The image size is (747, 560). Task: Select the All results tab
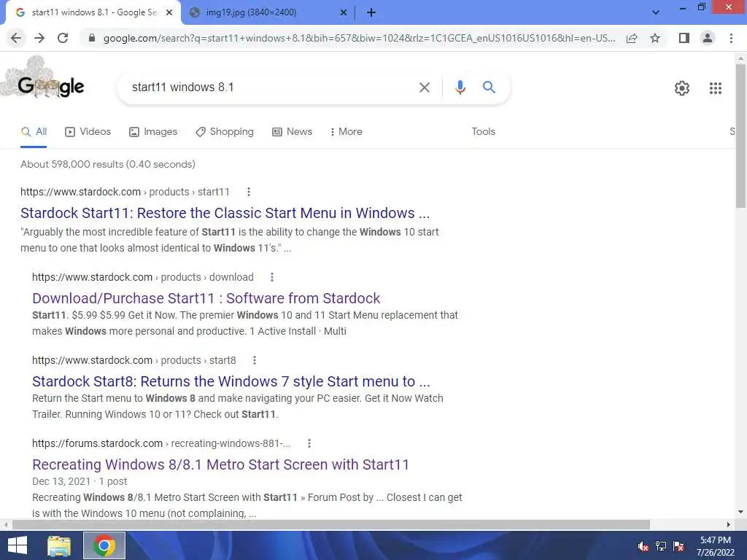pyautogui.click(x=34, y=132)
